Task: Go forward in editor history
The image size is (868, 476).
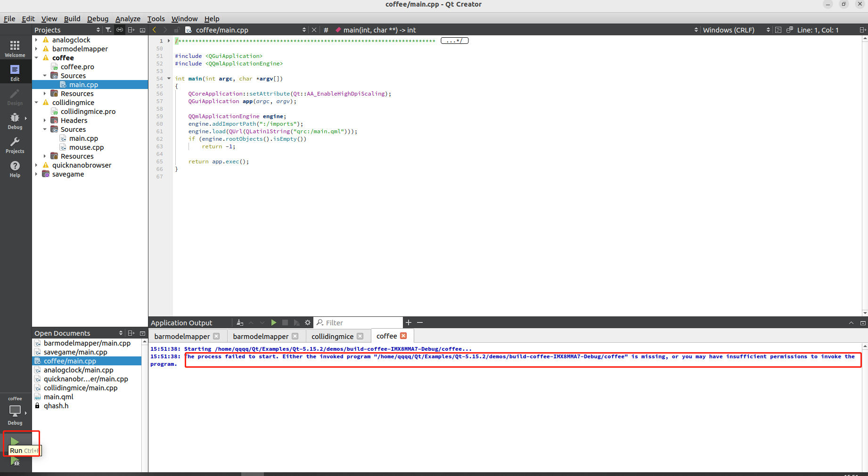Action: pos(165,30)
